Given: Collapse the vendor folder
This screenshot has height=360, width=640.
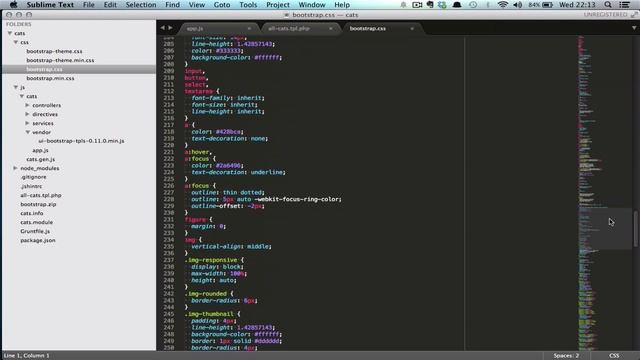Looking at the screenshot, I should pyautogui.click(x=28, y=132).
